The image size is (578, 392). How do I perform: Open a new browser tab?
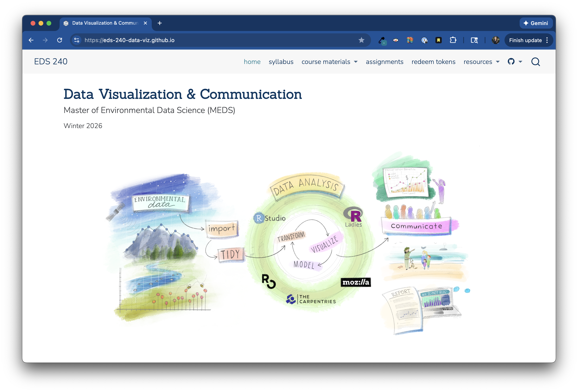tap(160, 23)
